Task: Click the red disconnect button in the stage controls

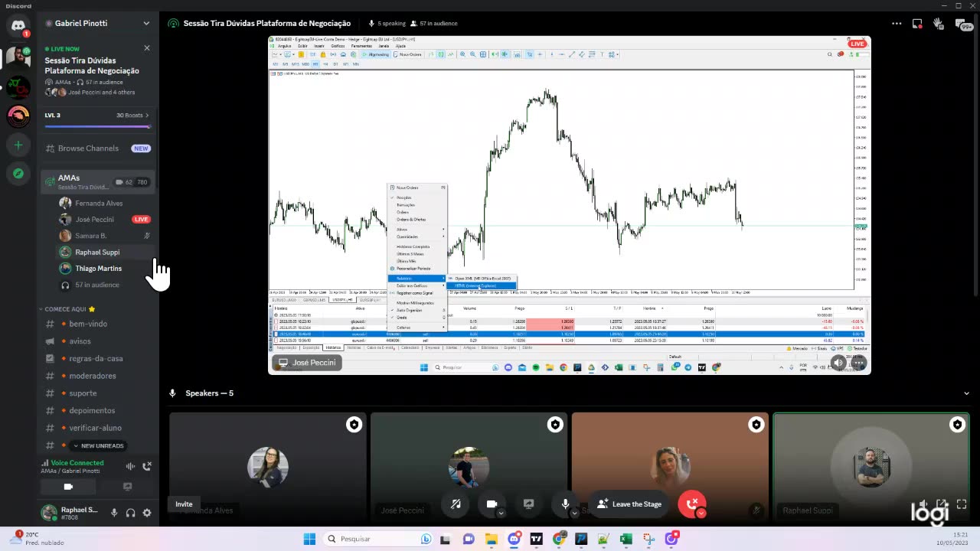Action: tap(691, 504)
